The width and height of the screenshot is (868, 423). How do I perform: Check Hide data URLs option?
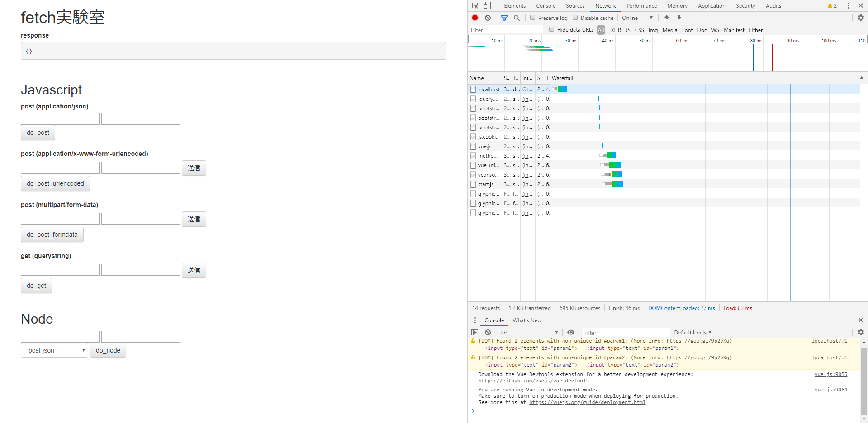point(551,29)
